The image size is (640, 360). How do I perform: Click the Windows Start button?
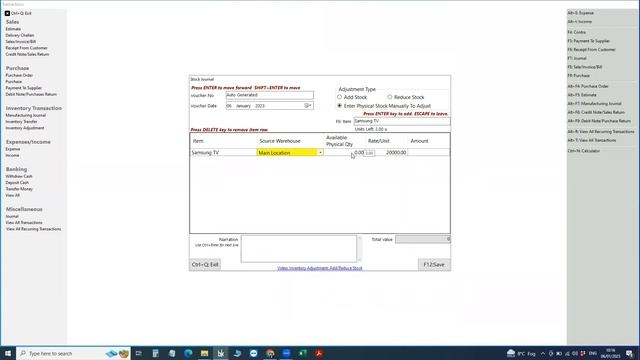(x=8, y=353)
